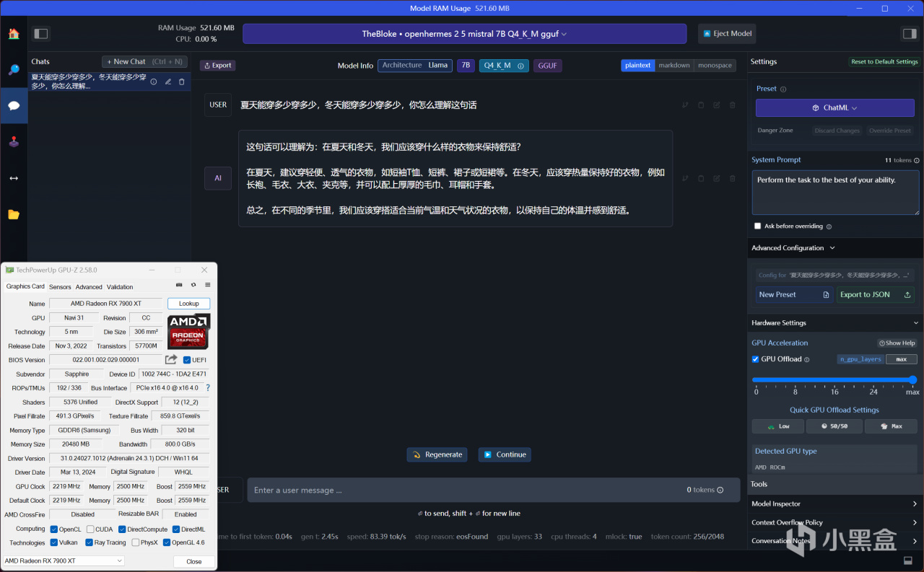The width and height of the screenshot is (924, 572).
Task: Enable Ask before overriding checkbox
Action: point(757,226)
